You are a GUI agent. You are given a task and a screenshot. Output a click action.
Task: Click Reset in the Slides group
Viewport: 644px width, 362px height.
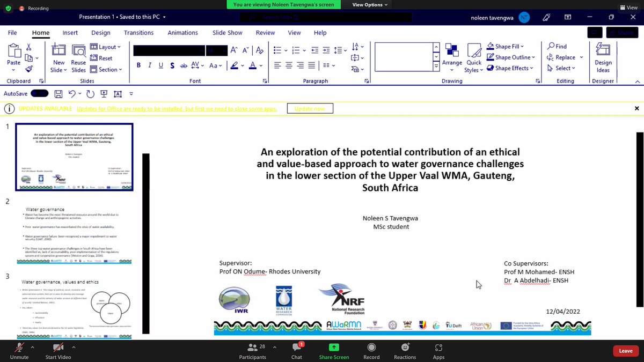click(x=101, y=58)
